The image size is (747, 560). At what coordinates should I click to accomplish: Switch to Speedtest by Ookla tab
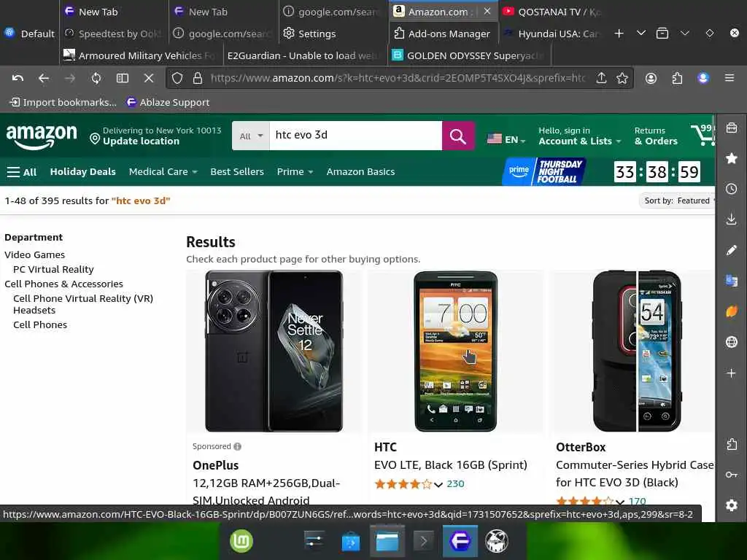point(114,34)
